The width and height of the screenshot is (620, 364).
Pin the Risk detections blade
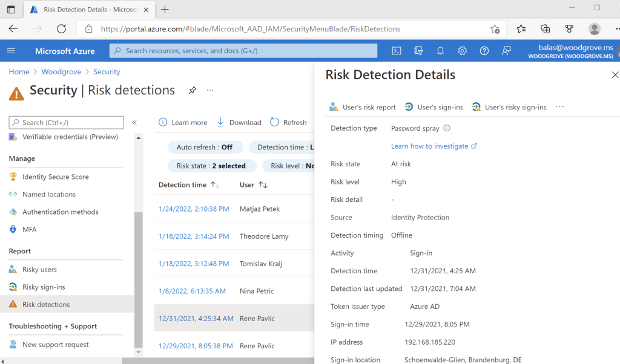tap(193, 91)
